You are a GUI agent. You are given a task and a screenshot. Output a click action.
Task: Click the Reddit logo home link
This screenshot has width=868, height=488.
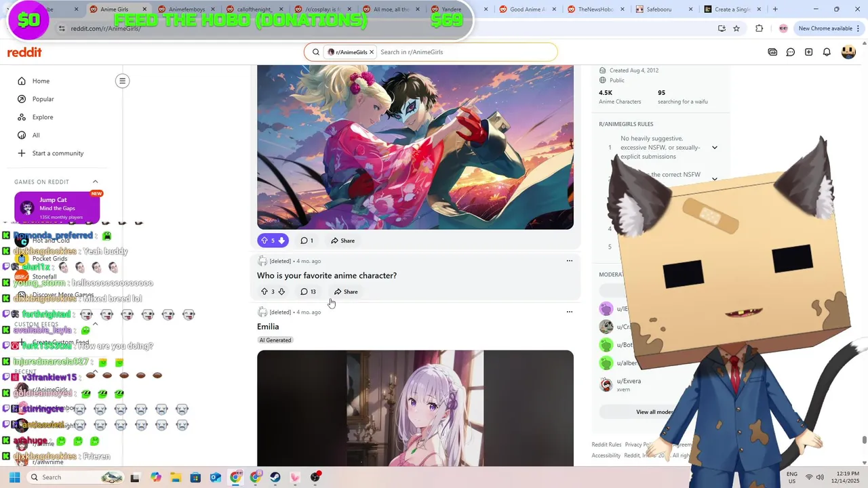pyautogui.click(x=24, y=52)
